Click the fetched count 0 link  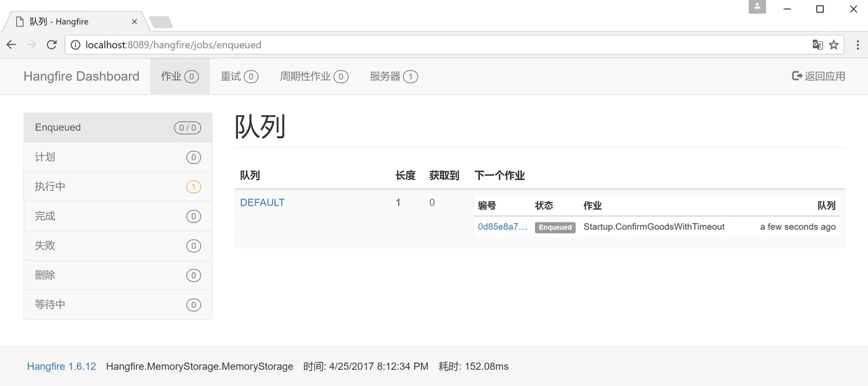(x=432, y=203)
